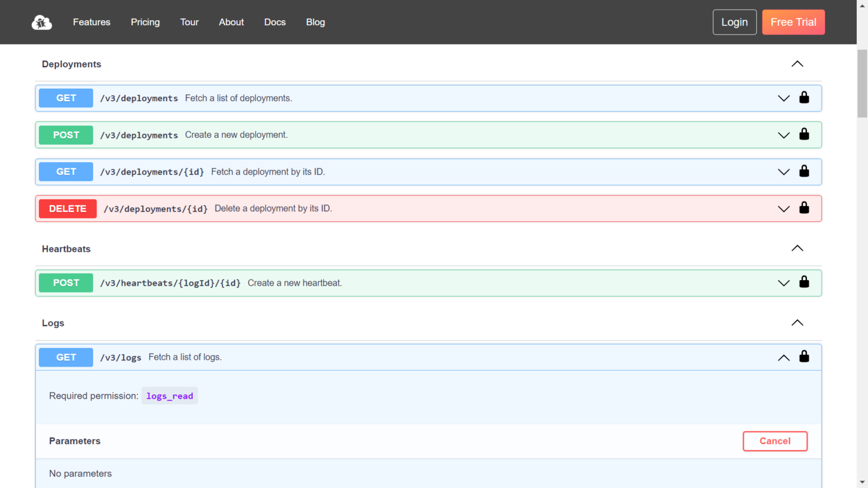This screenshot has height=488, width=868.
Task: Click the Login button
Action: tap(734, 22)
